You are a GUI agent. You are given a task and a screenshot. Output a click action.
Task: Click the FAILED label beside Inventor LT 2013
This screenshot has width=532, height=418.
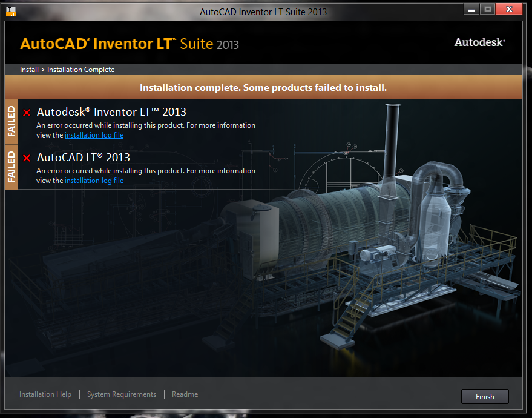click(x=11, y=121)
